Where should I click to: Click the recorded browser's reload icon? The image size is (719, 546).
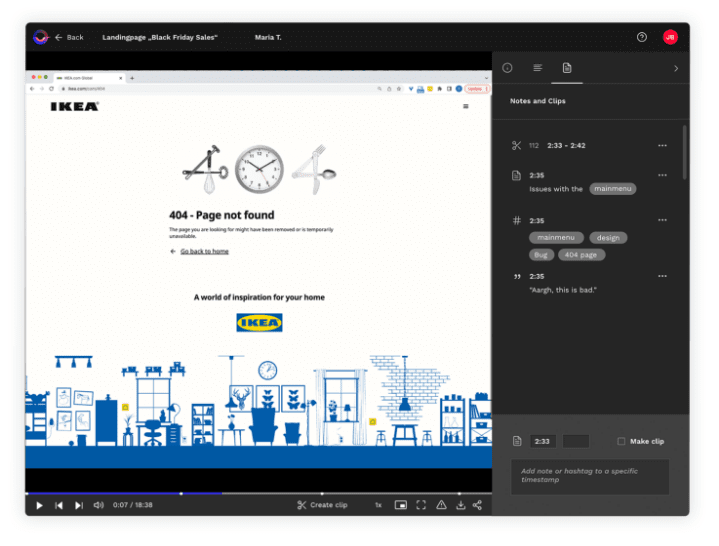pos(51,88)
